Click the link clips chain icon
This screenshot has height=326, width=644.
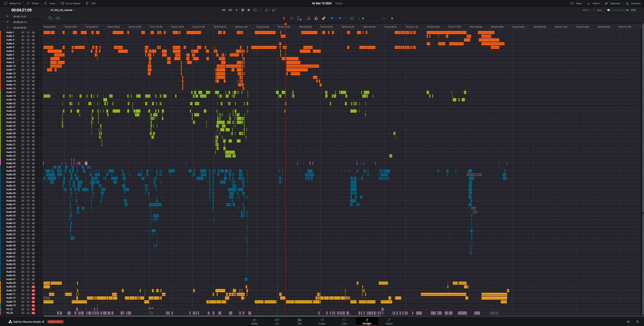[324, 18]
